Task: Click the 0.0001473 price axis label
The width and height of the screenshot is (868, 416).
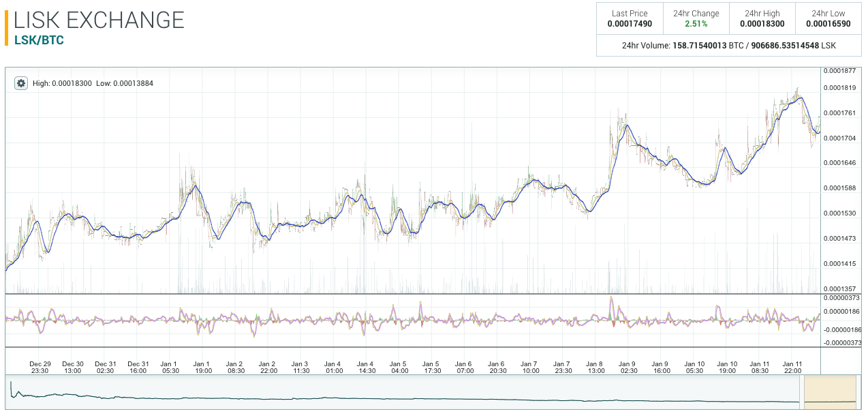Action: coord(839,238)
